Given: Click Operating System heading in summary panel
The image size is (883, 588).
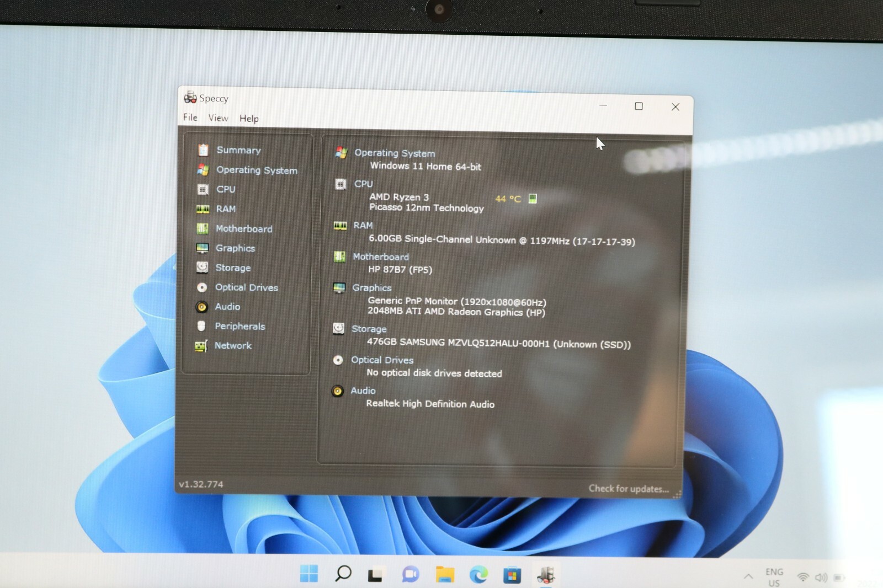Looking at the screenshot, I should tap(395, 153).
